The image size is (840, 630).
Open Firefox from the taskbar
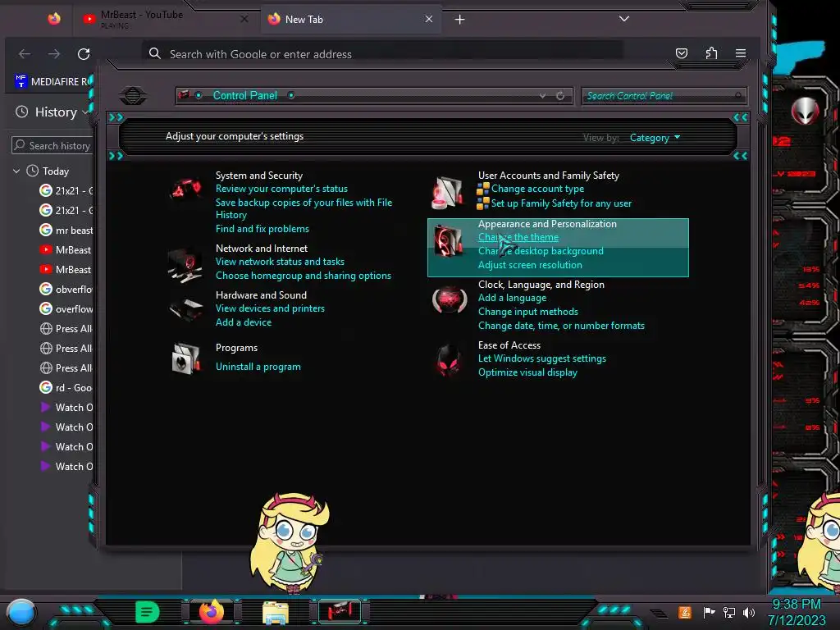(212, 612)
